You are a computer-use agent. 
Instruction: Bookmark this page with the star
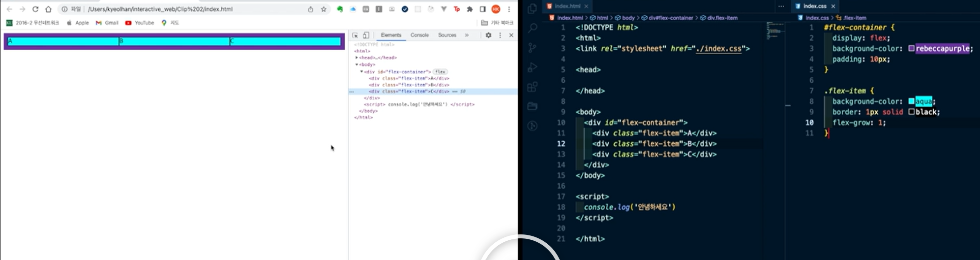click(x=324, y=9)
